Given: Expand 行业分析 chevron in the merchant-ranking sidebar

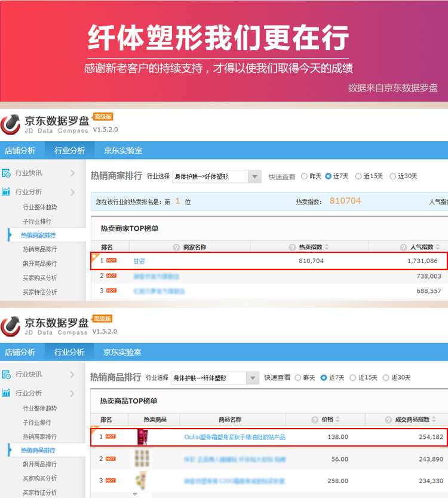Looking at the screenshot, I should [73, 192].
